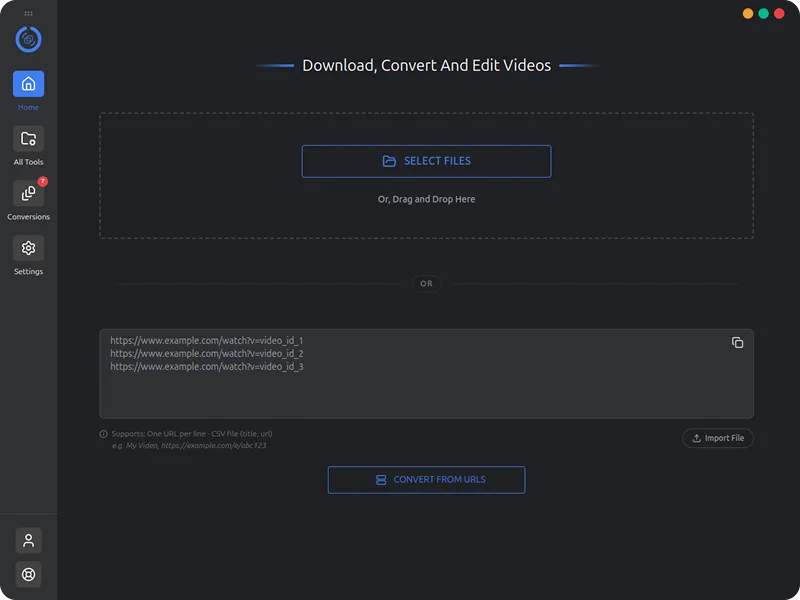Click the Import File button

coord(718,438)
